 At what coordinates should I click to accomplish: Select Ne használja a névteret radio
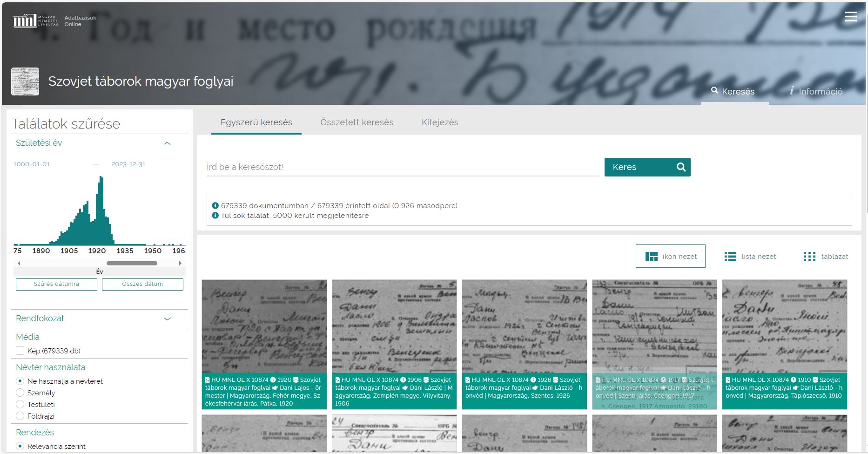click(x=20, y=381)
